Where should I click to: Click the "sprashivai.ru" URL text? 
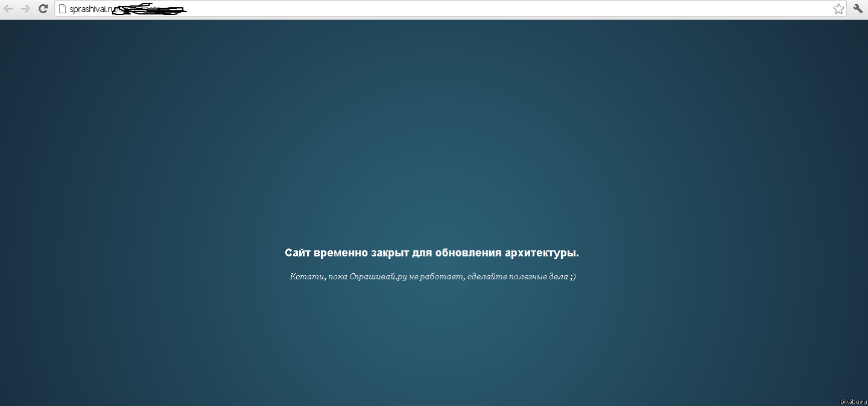click(x=91, y=9)
